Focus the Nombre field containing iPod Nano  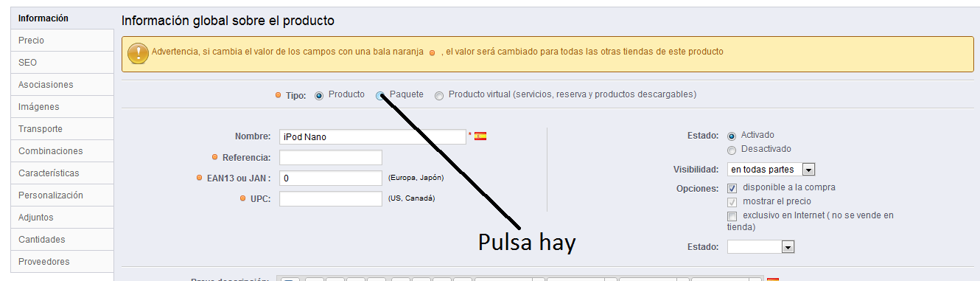tap(372, 137)
